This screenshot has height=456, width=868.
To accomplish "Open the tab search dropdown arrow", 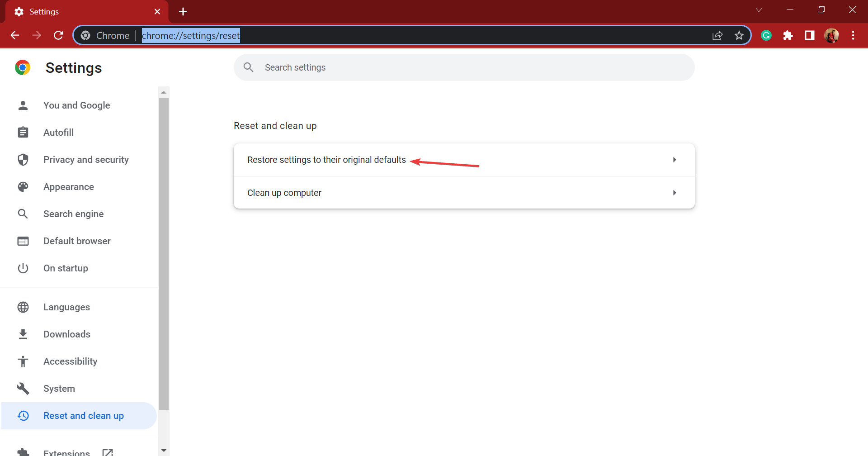I will pyautogui.click(x=759, y=9).
